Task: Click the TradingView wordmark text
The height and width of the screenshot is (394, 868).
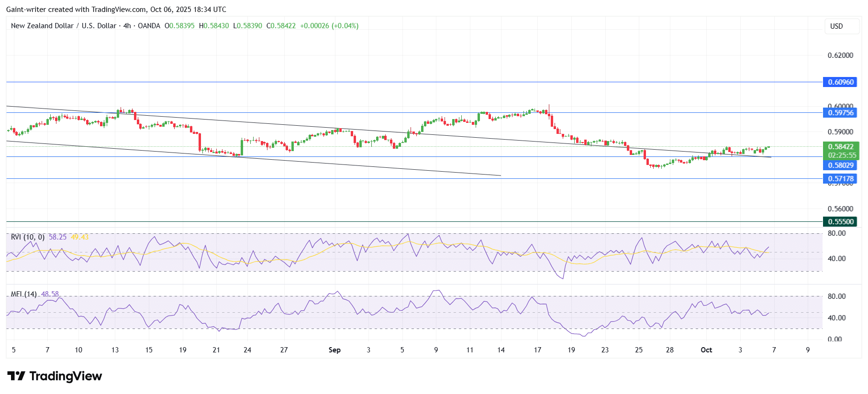Action: point(66,376)
